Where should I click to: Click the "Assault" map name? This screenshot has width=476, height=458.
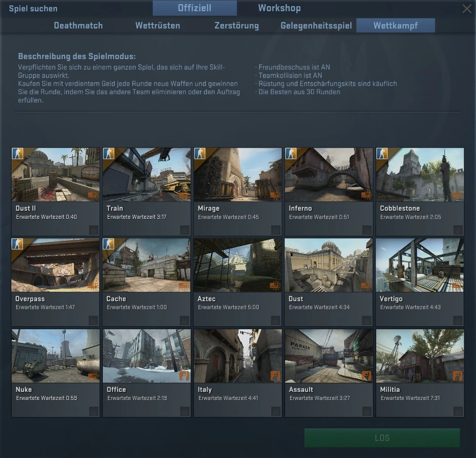point(301,389)
